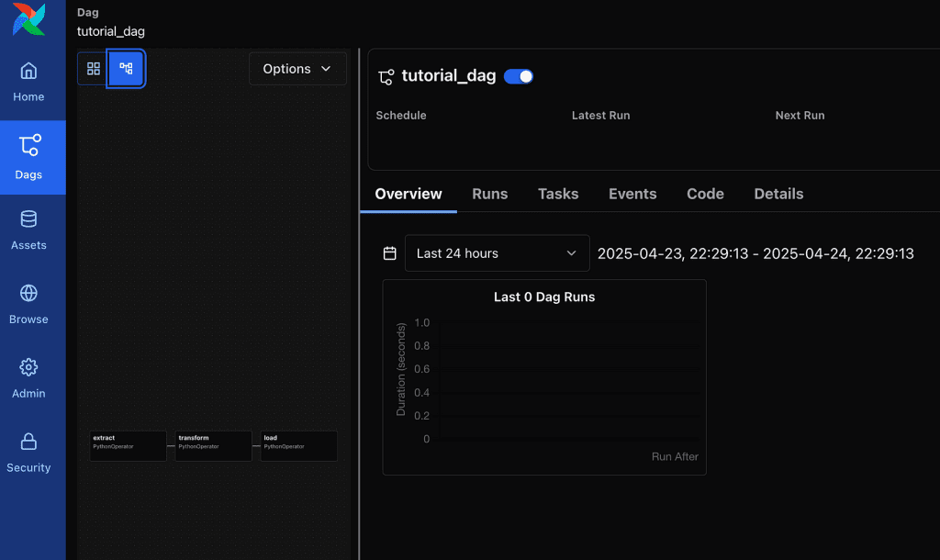Open the Last 24 hours dropdown

pyautogui.click(x=497, y=253)
